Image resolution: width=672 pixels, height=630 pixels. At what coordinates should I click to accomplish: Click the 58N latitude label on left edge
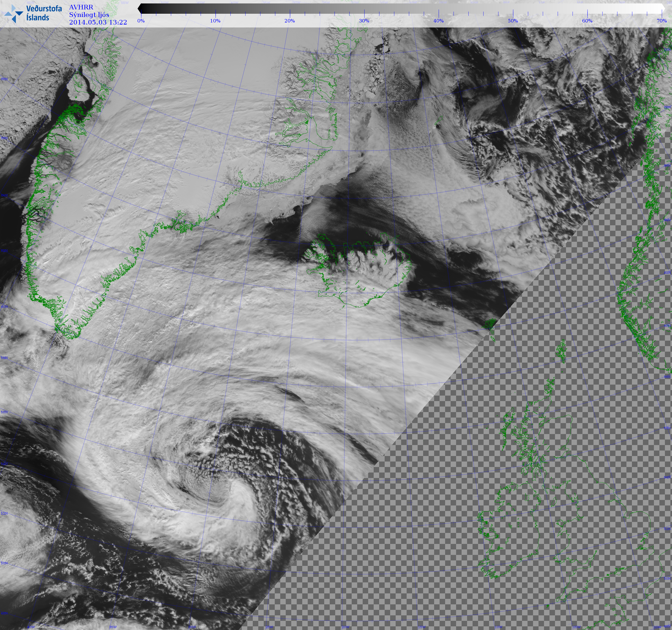pos(4,358)
